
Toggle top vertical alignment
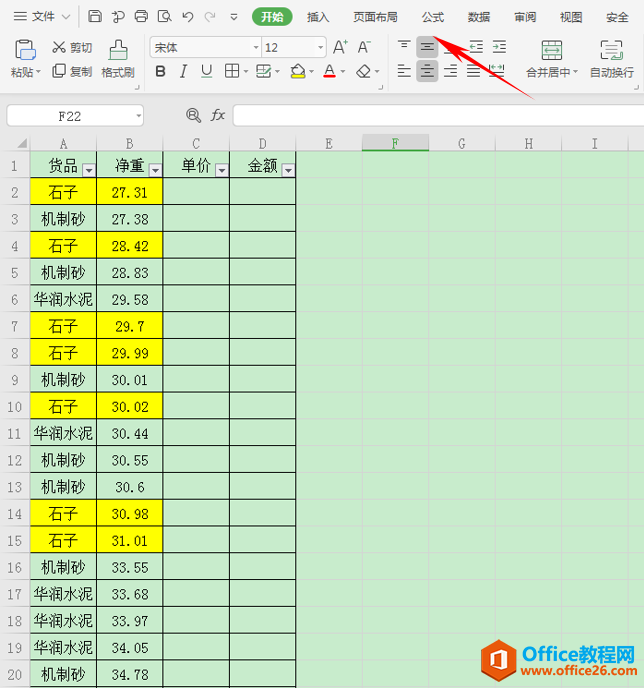click(404, 46)
